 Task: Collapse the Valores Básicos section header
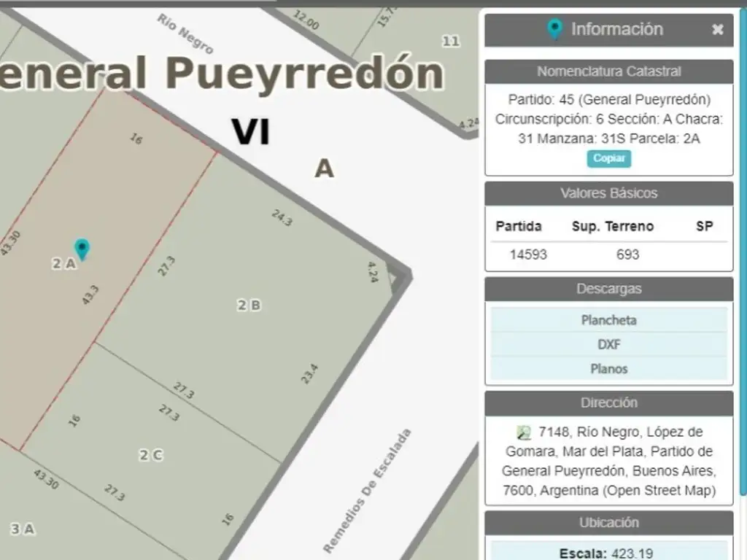(x=608, y=193)
